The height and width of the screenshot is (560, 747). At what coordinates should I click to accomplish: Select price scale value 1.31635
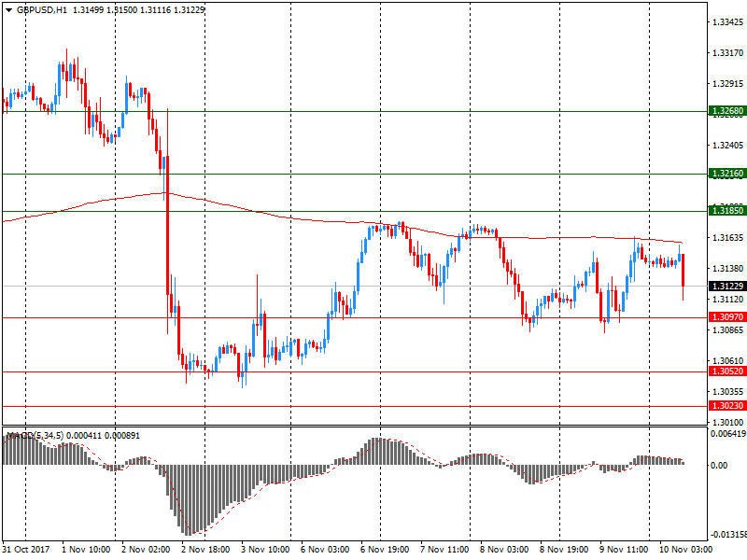(x=727, y=238)
